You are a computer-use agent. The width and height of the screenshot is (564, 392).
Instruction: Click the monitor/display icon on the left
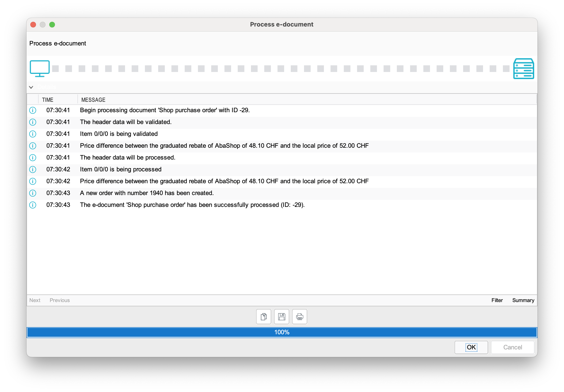pyautogui.click(x=40, y=68)
